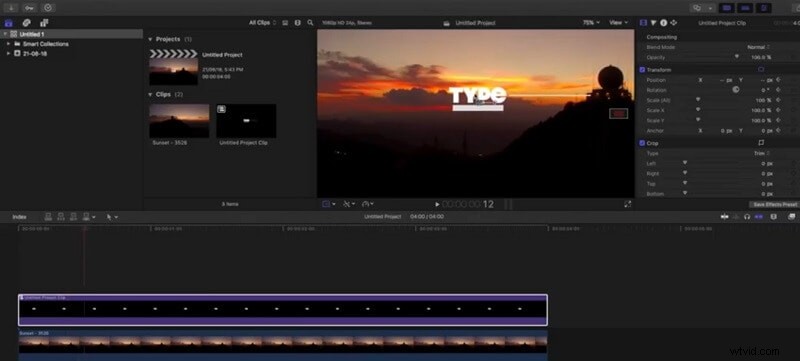800x361 pixels.
Task: Click the Rotation dial control
Action: click(x=736, y=90)
